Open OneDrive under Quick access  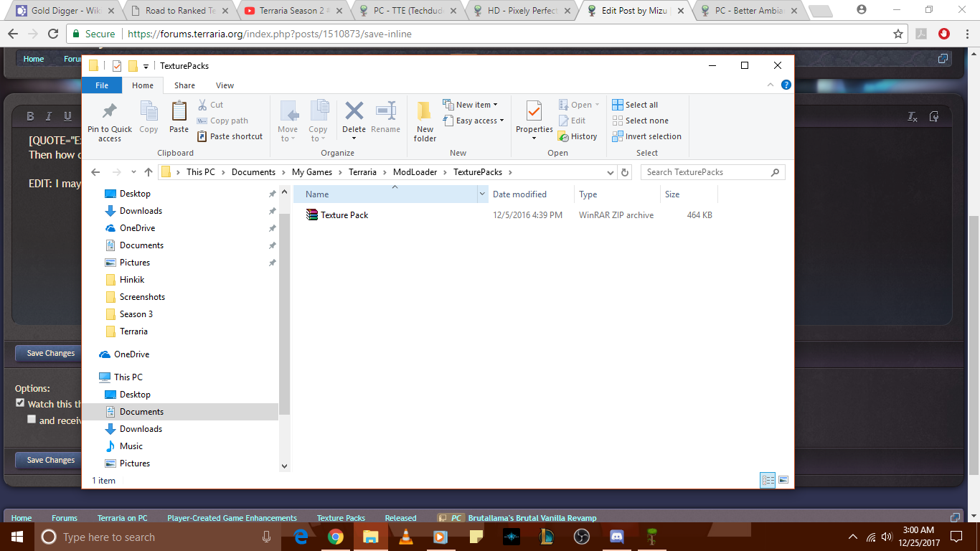point(137,228)
